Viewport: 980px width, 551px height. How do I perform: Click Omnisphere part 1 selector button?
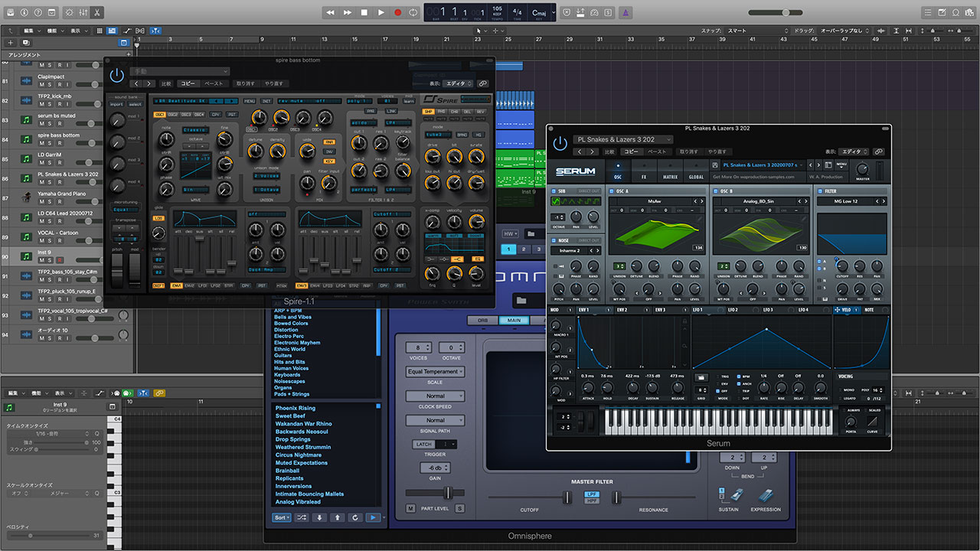508,249
